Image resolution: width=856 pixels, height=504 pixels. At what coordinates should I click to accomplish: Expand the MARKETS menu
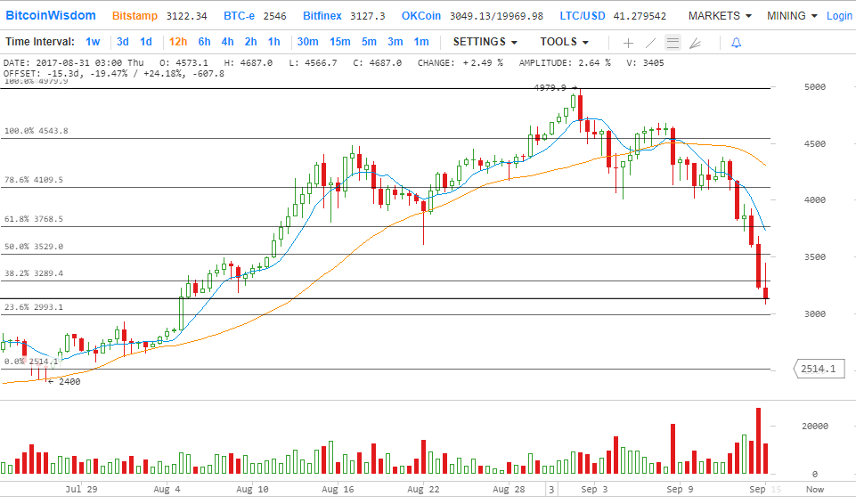click(x=719, y=16)
